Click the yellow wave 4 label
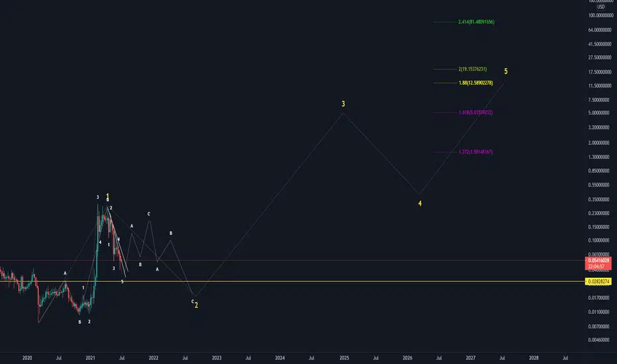Image resolution: width=617 pixels, height=364 pixels. tap(420, 203)
